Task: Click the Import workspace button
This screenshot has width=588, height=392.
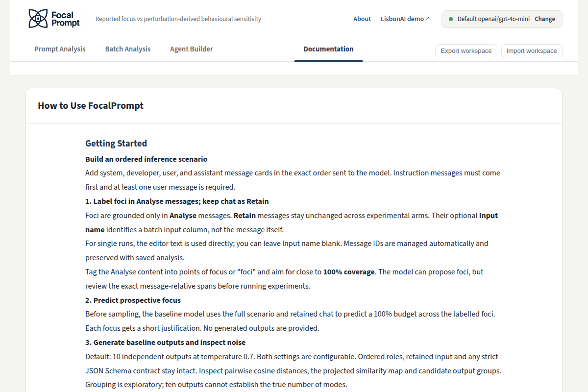Action: 532,51
